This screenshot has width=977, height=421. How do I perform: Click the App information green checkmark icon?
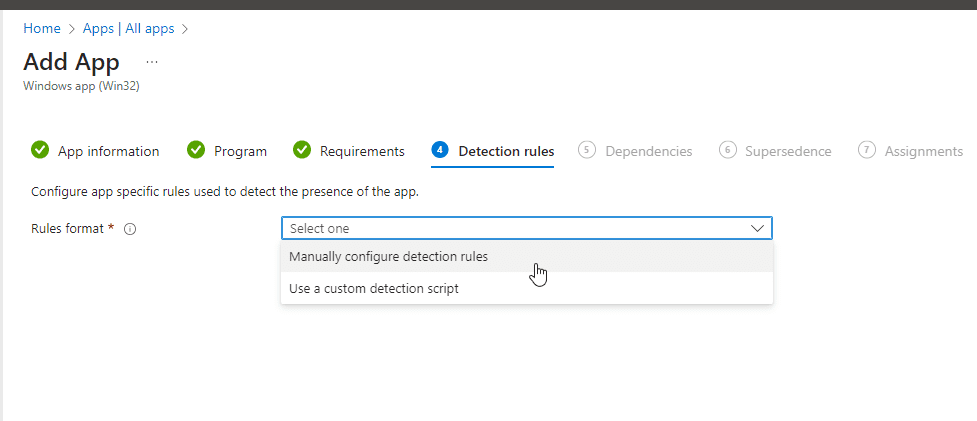pyautogui.click(x=40, y=150)
